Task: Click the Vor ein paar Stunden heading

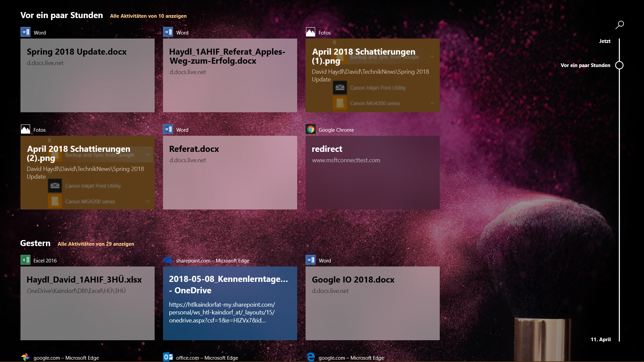Action: 62,15
